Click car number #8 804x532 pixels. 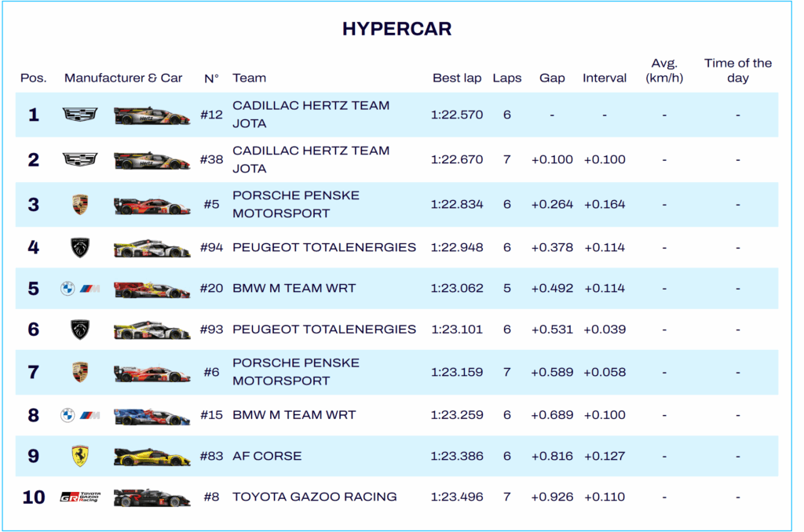[x=211, y=497]
